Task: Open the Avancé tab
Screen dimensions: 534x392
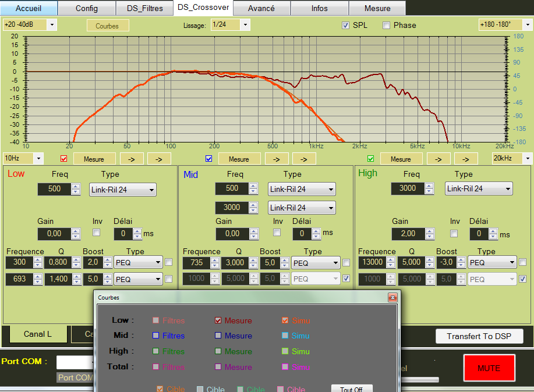Action: 261,8
